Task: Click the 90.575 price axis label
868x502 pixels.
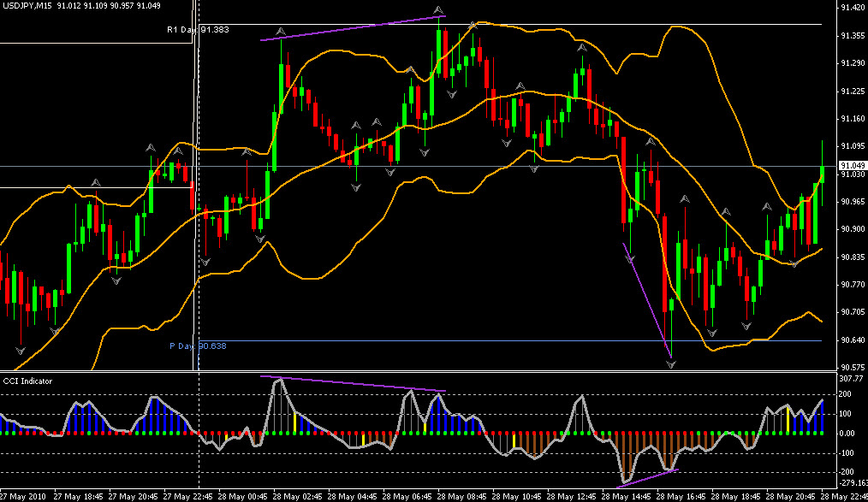Action: [x=851, y=367]
